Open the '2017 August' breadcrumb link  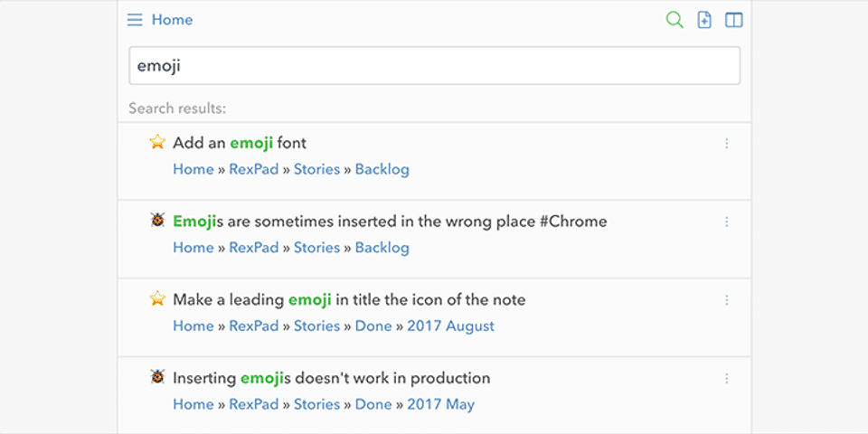[450, 325]
